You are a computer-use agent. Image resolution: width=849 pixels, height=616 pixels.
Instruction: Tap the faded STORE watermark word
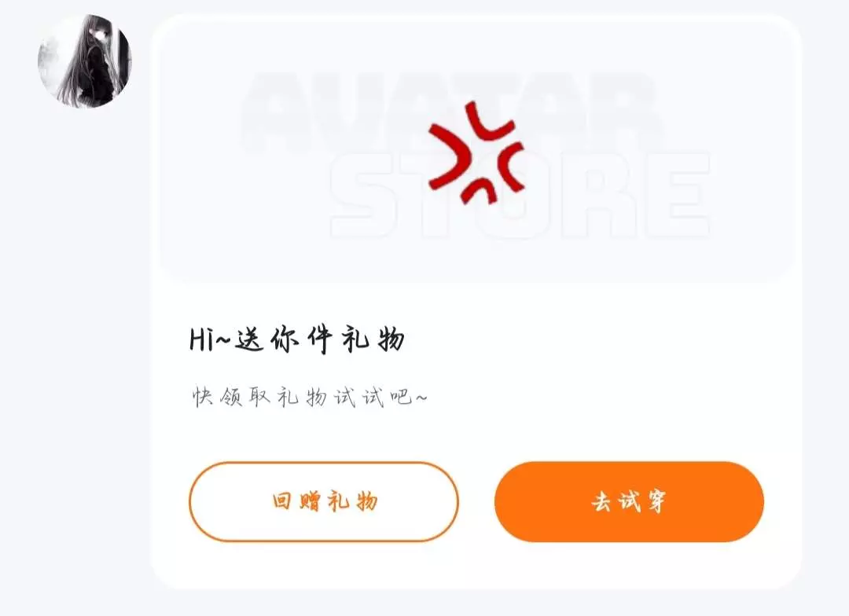(x=520, y=196)
